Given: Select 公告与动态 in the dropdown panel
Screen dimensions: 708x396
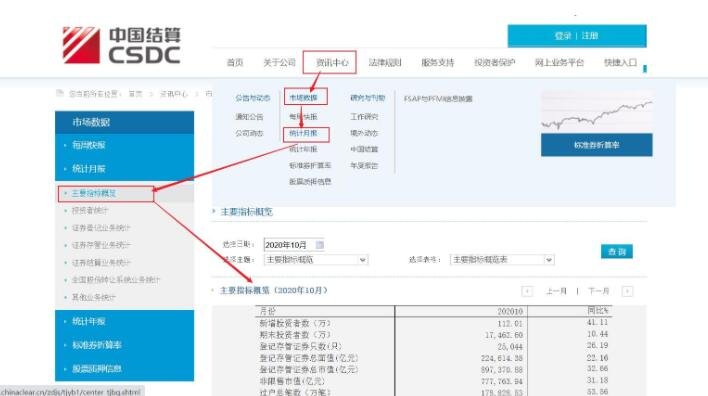Looking at the screenshot, I should [252, 98].
